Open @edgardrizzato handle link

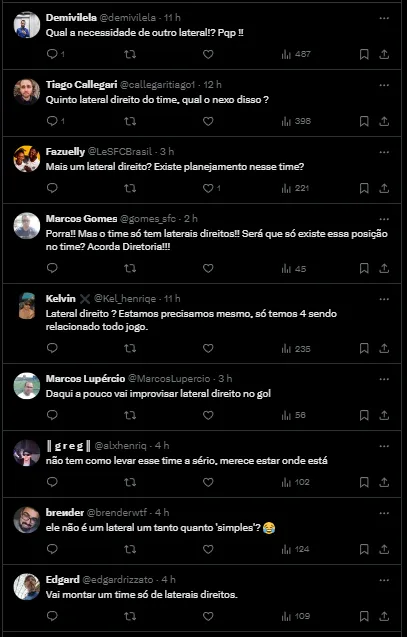118,580
